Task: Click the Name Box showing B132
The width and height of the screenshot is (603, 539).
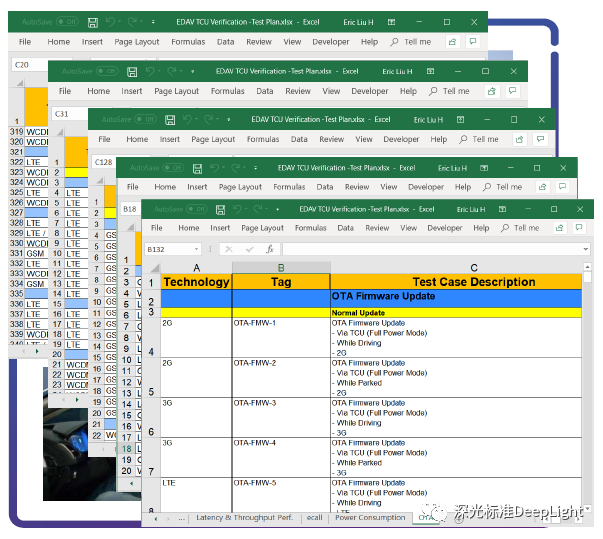Action: [x=169, y=249]
